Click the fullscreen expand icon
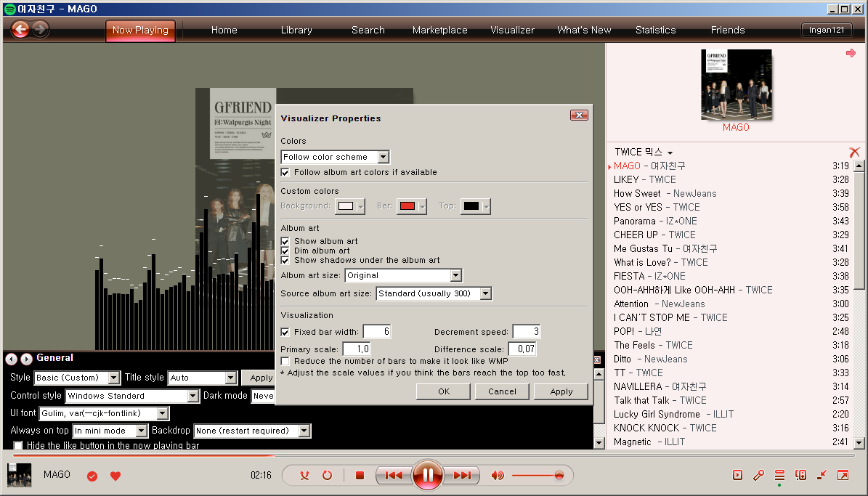868x496 pixels. (843, 475)
